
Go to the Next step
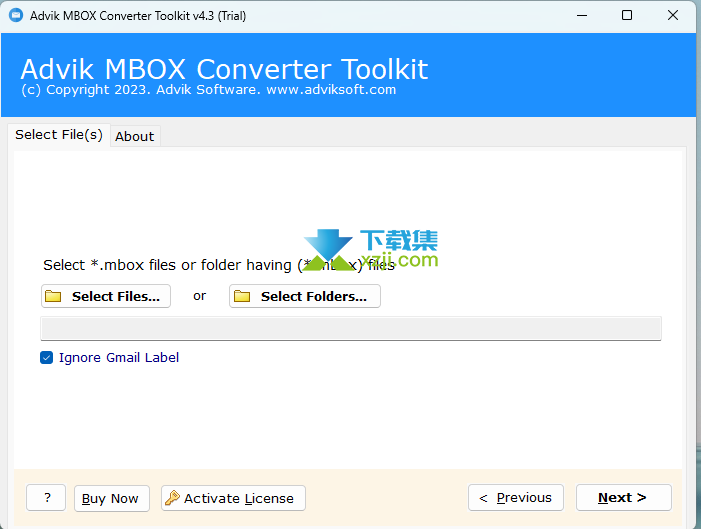tap(624, 497)
